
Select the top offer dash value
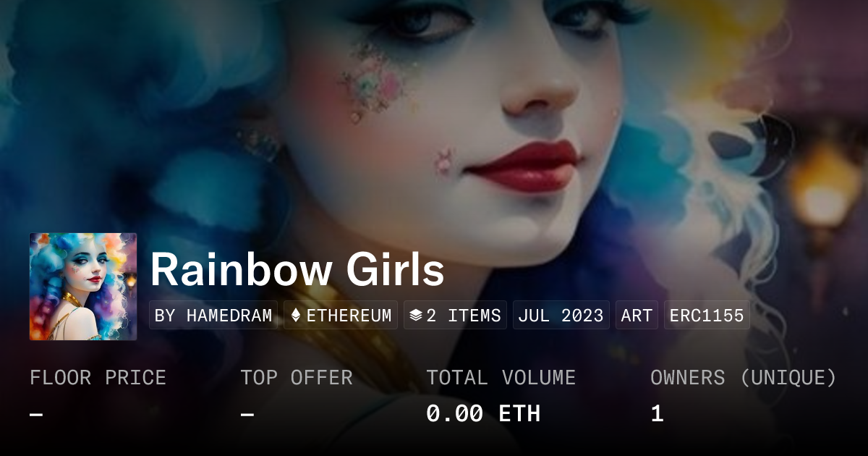pyautogui.click(x=247, y=414)
